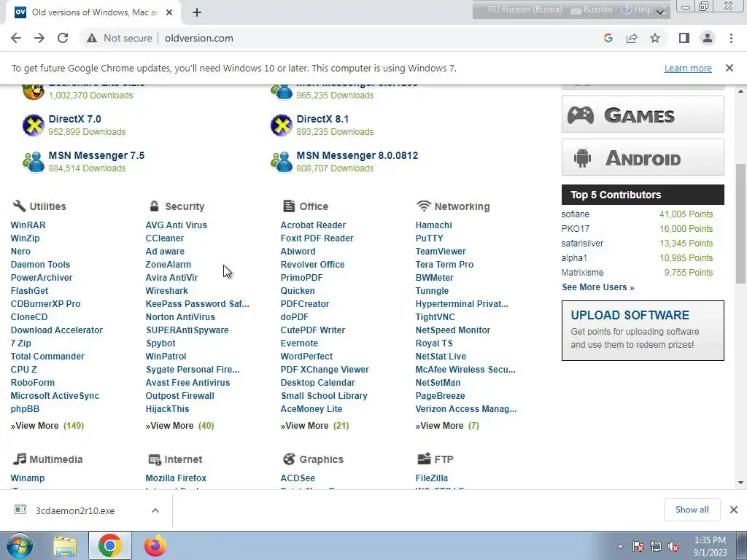Click the Networking wifi icon

coord(424,206)
